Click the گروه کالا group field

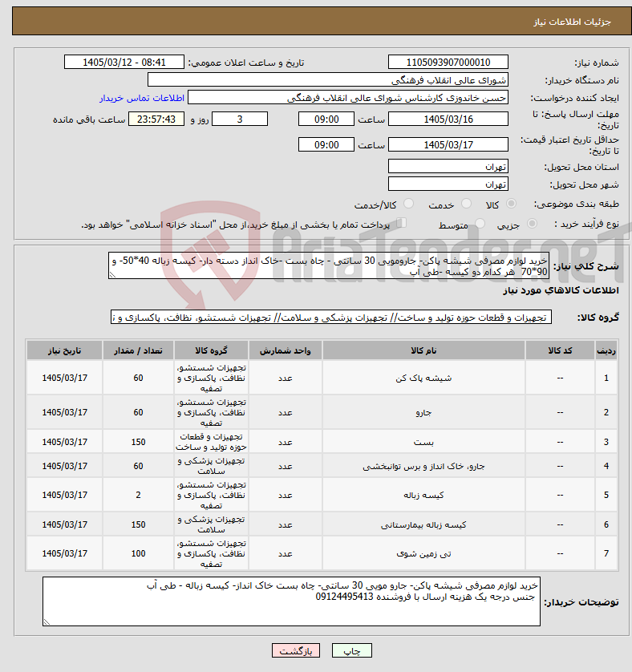point(331,318)
